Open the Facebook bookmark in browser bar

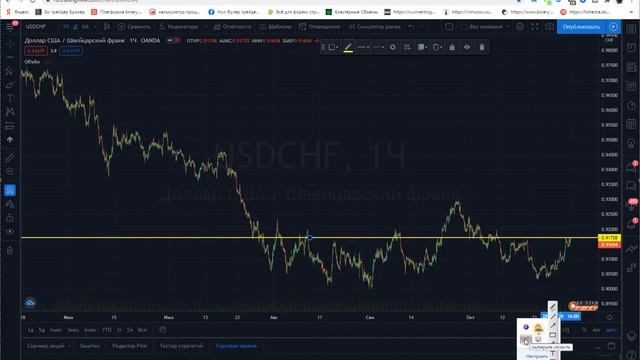(234, 12)
